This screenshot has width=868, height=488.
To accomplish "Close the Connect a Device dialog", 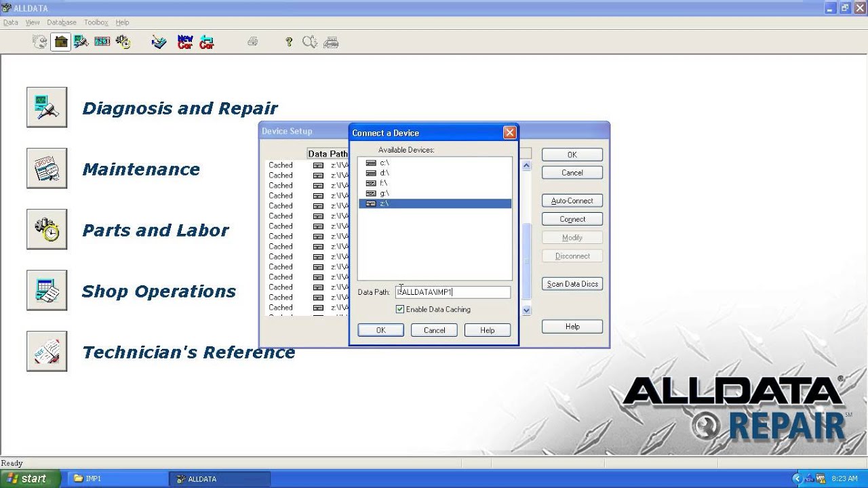I will (510, 133).
